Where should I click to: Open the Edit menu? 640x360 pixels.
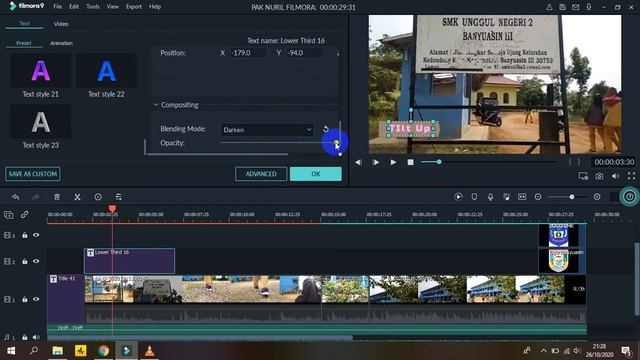pyautogui.click(x=74, y=7)
